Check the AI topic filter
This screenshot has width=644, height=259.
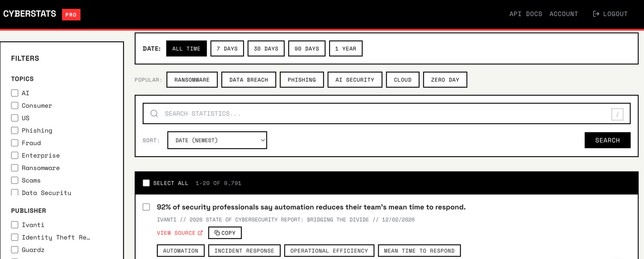15,93
